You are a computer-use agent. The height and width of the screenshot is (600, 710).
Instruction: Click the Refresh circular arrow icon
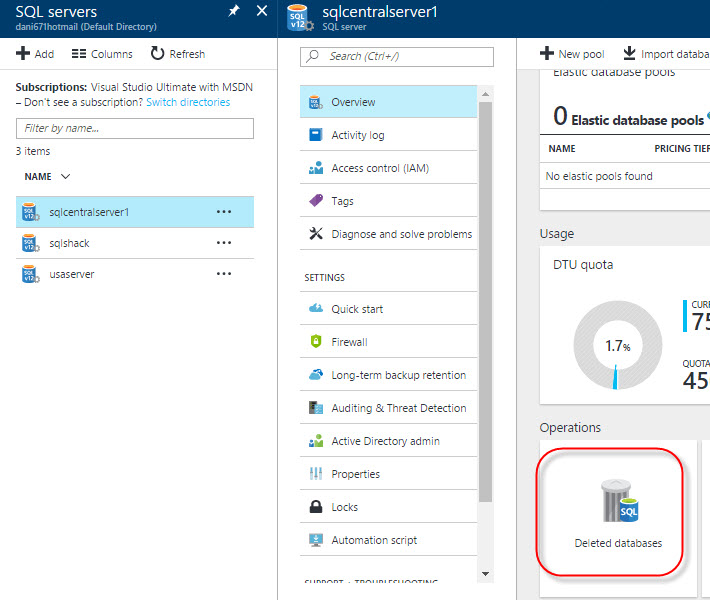coord(157,53)
